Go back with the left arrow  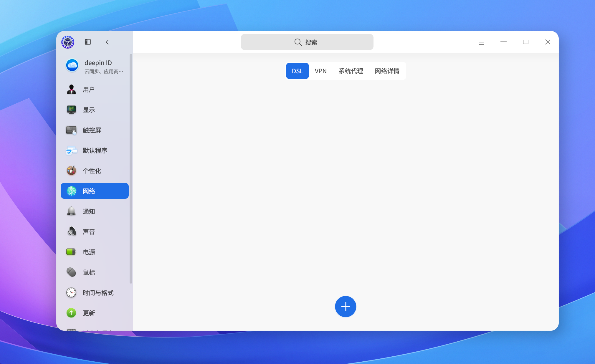pos(107,42)
